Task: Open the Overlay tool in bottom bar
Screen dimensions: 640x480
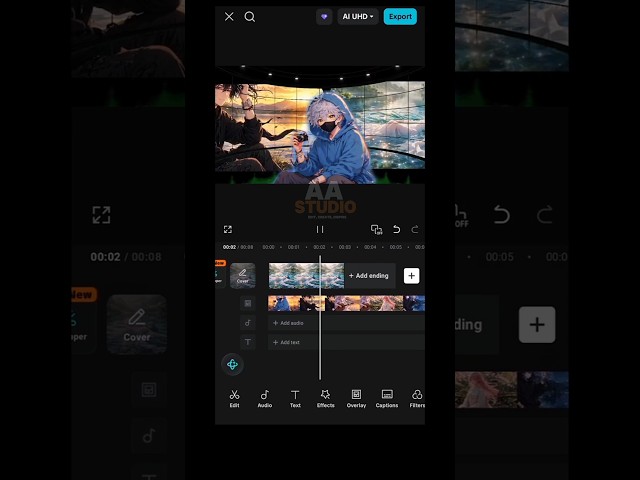Action: pos(356,398)
